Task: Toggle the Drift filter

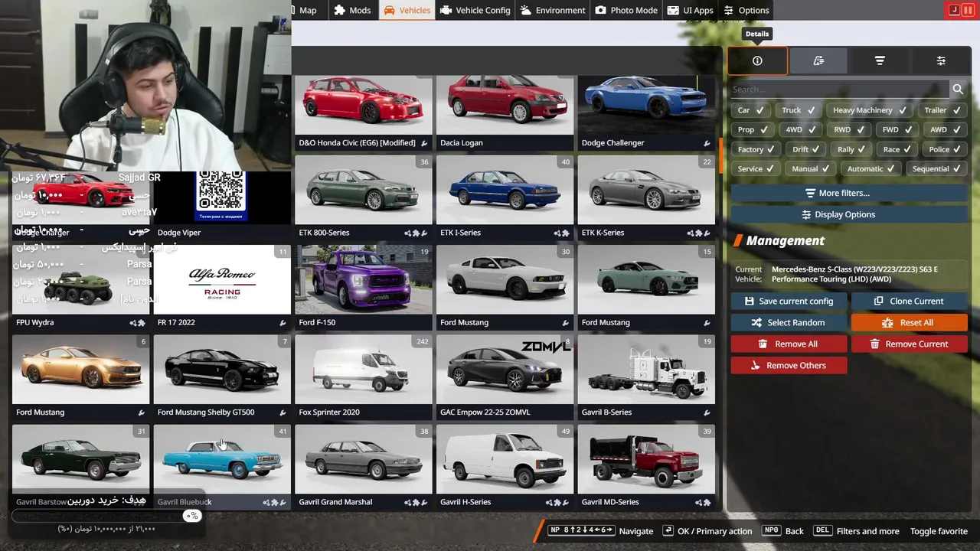Action: coord(805,149)
